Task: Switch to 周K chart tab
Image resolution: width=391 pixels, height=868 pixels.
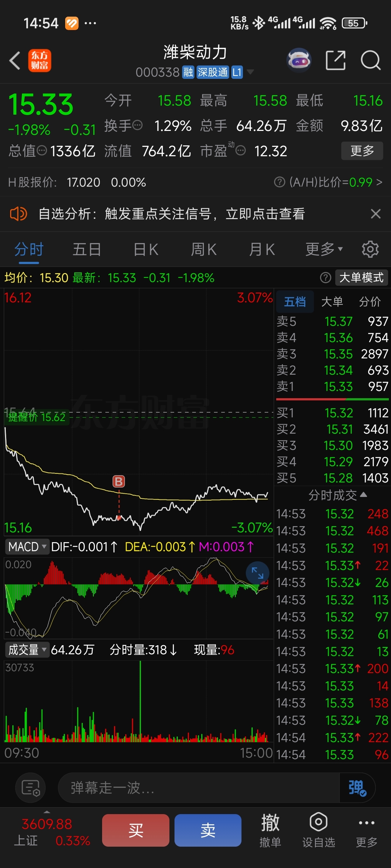Action: click(203, 249)
